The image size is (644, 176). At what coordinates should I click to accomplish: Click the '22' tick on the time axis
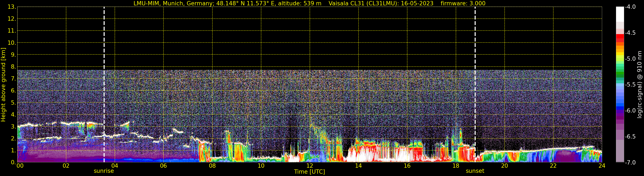point(553,166)
